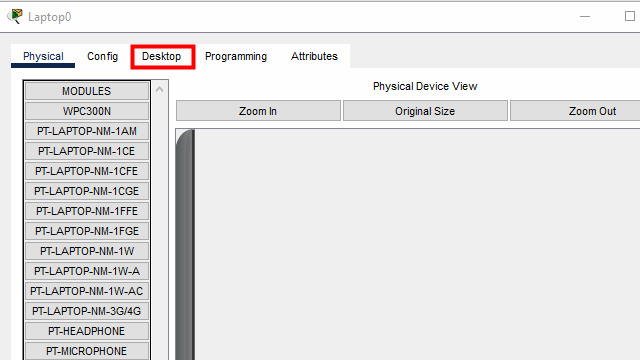Switch to the Config tab
This screenshot has width=640, height=360.
pyautogui.click(x=102, y=56)
